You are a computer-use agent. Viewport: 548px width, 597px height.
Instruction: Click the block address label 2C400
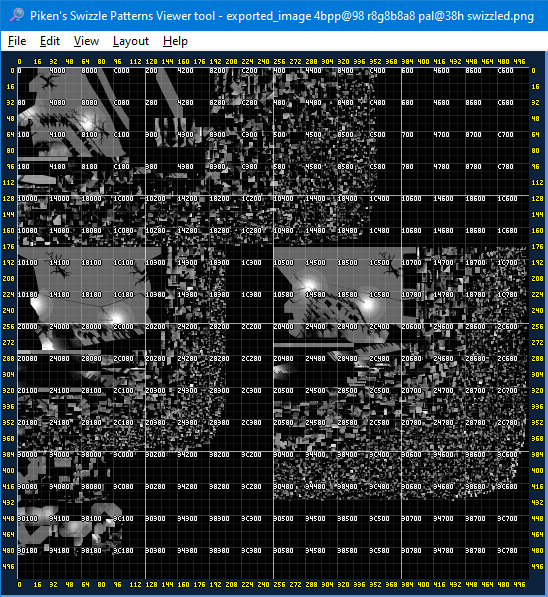tap(379, 327)
